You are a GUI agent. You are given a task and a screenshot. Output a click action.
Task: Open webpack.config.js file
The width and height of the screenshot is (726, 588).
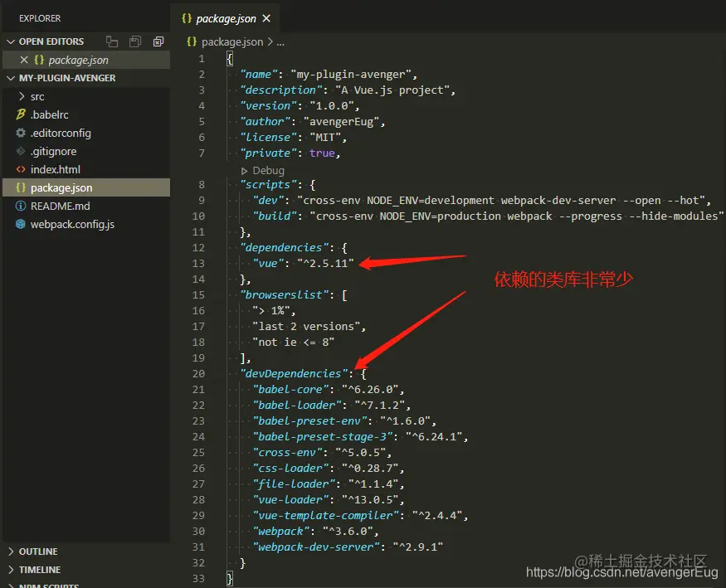pyautogui.click(x=72, y=225)
